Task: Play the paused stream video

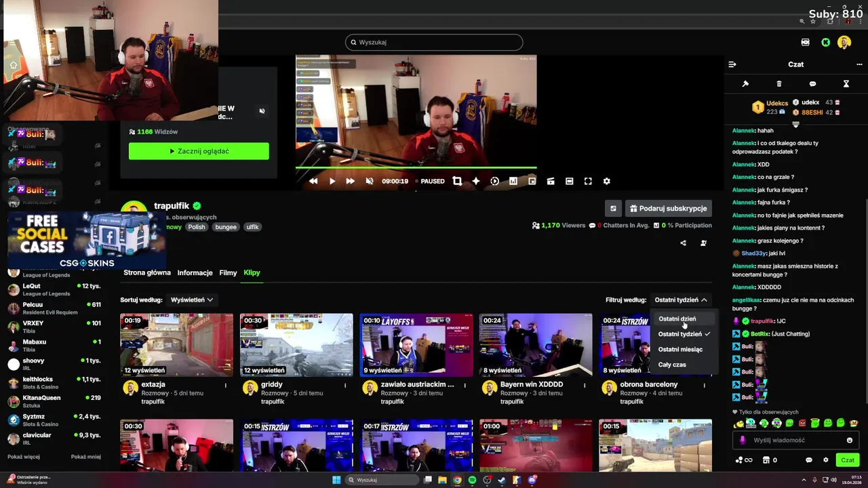Action: click(332, 181)
